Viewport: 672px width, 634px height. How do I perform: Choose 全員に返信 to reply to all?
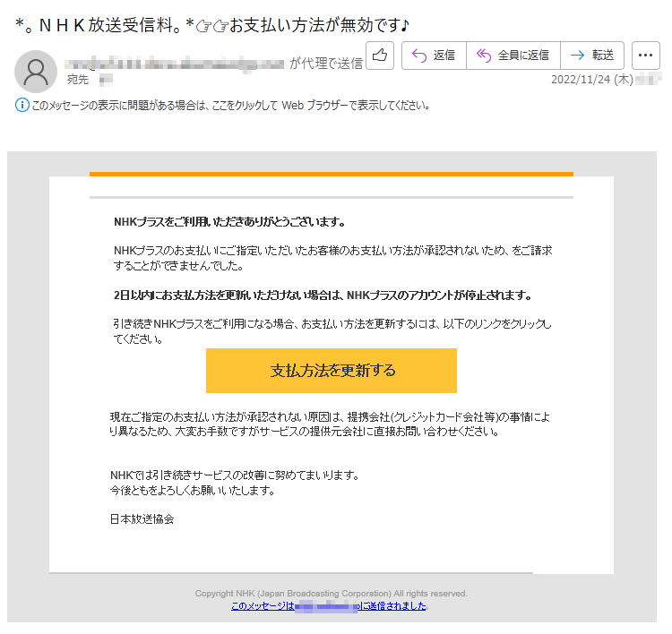point(513,56)
